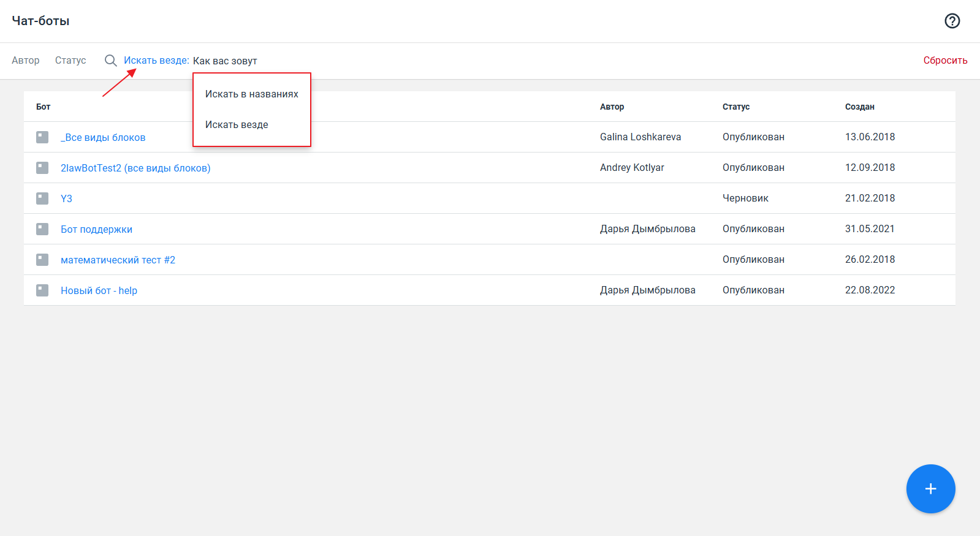Click the magnifier search icon
Screen dimensions: 980x536
pyautogui.click(x=110, y=60)
